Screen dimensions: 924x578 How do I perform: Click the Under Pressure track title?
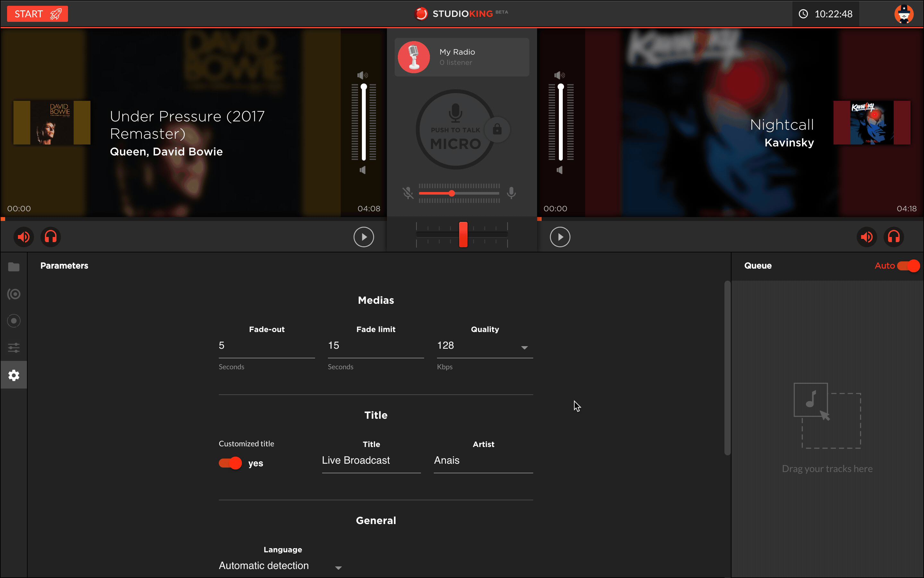point(187,125)
